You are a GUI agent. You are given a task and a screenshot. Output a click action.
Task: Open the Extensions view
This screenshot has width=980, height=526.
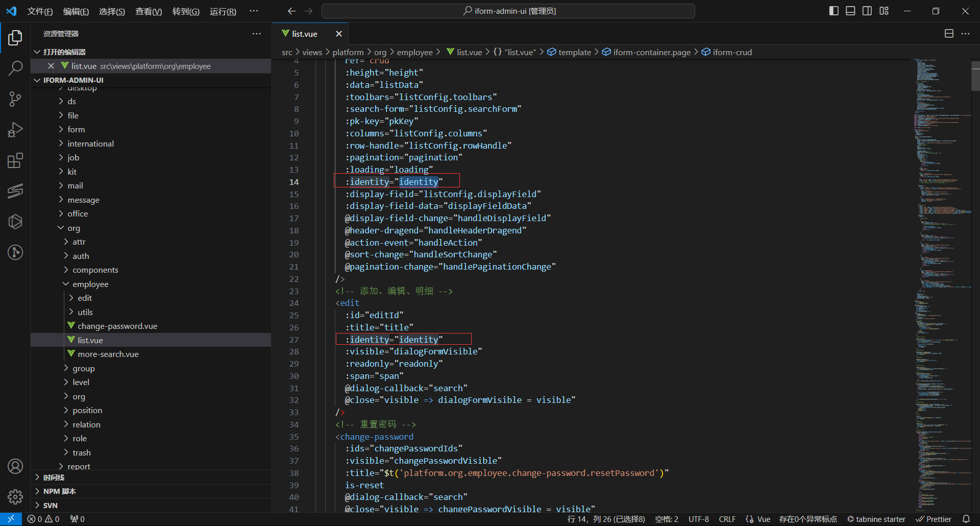(15, 160)
